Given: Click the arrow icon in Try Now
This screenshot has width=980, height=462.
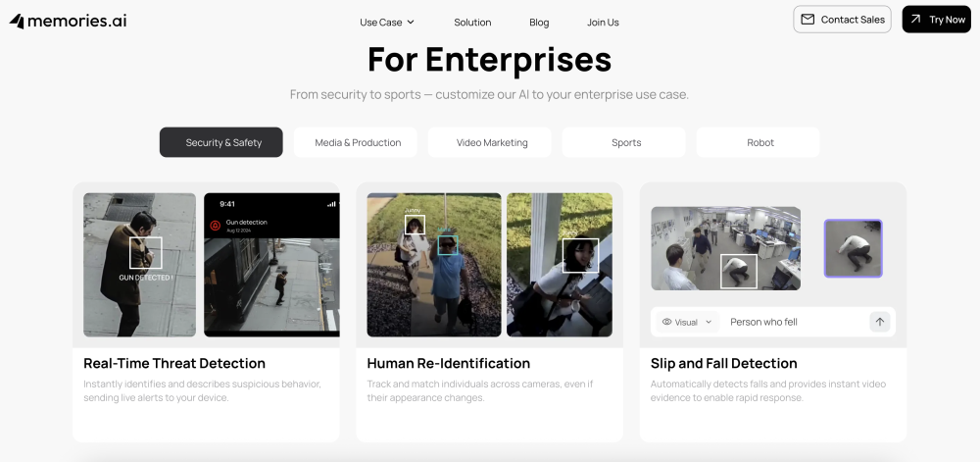Looking at the screenshot, I should 915,20.
